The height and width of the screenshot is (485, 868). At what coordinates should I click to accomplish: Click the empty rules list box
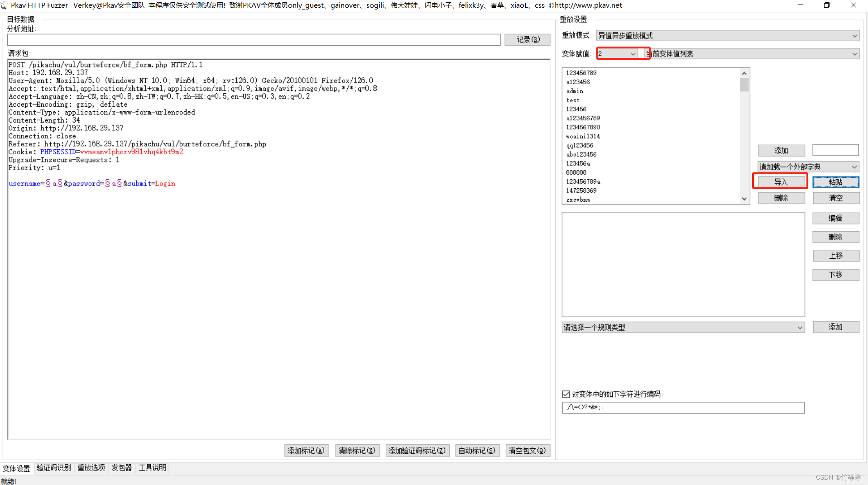coord(683,264)
